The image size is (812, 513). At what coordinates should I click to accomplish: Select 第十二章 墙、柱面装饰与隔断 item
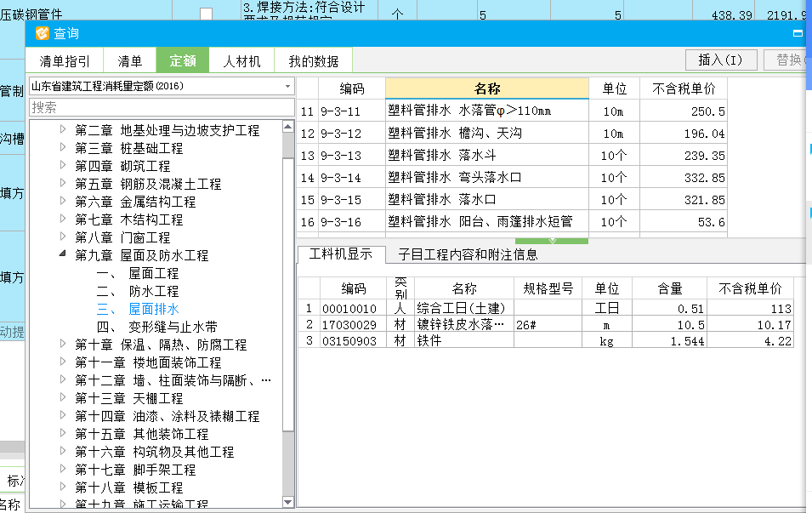tap(173, 380)
